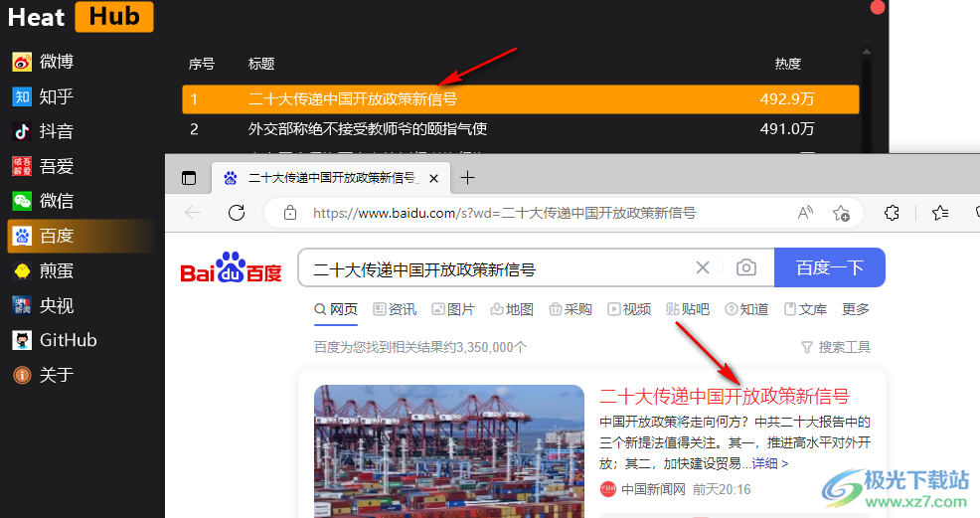980x518 pixels.
Task: Open the 知乎 Zhihu hot list
Action: tap(44, 96)
